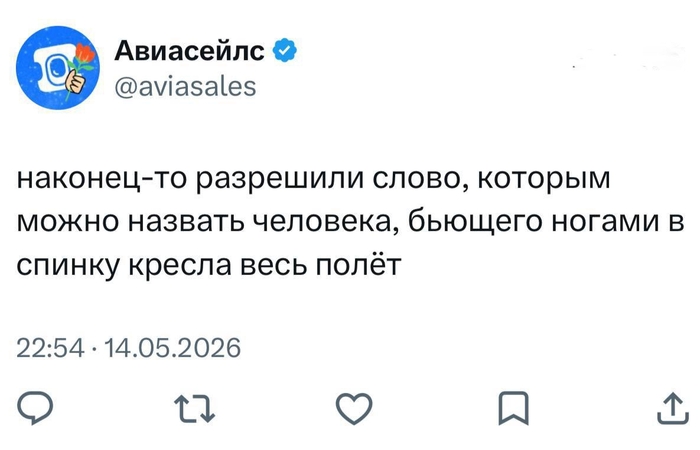The width and height of the screenshot is (700, 450).
Task: Open the reply speech bubble icon
Action: [35, 408]
